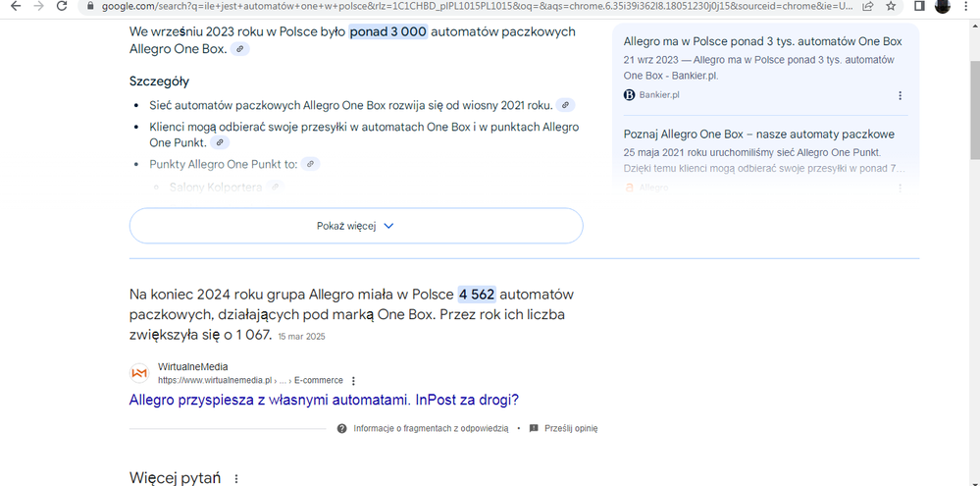Viewport: 980px width, 486px height.
Task: Open the Chrome profile avatar
Action: [x=942, y=6]
